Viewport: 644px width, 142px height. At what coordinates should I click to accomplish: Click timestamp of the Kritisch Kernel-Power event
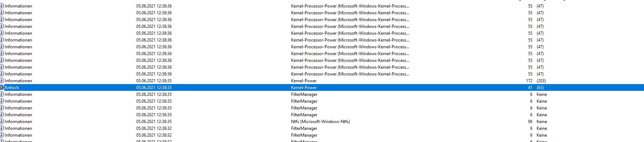pyautogui.click(x=154, y=88)
